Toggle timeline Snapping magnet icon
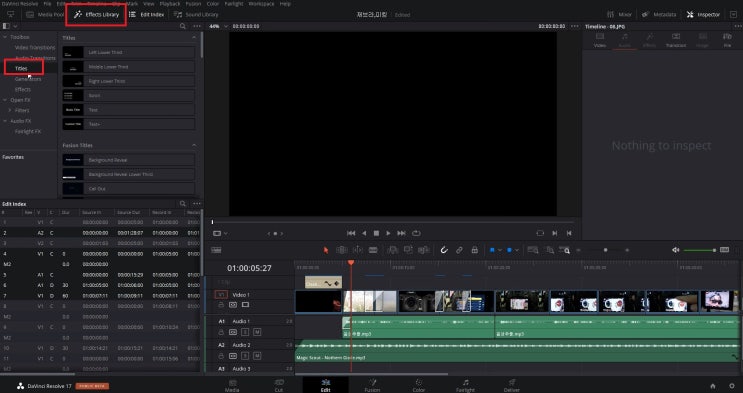 pos(444,250)
